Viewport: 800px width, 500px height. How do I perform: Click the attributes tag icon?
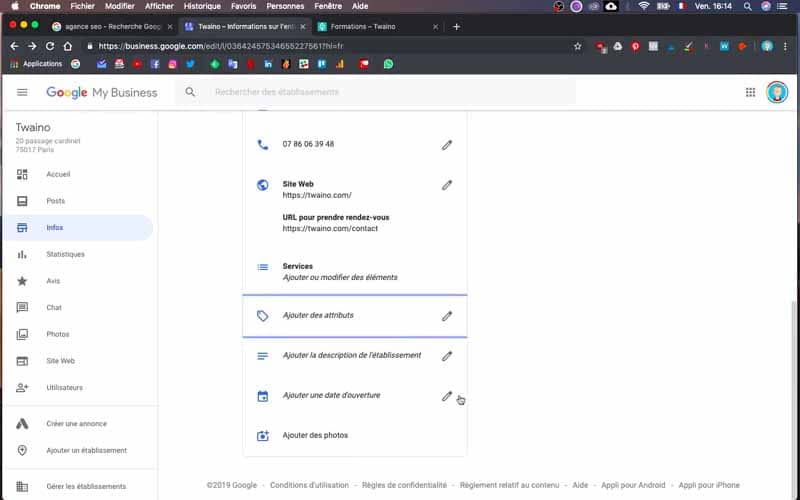point(262,316)
